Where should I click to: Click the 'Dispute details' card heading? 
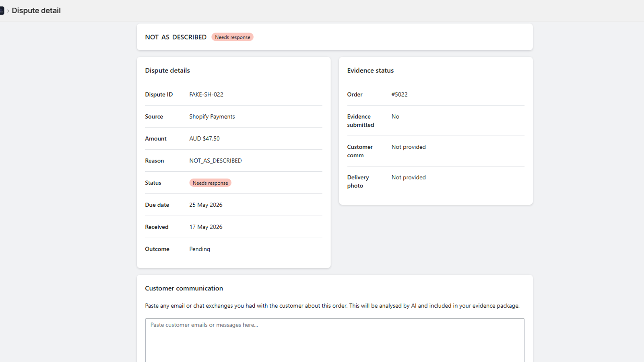pyautogui.click(x=167, y=70)
